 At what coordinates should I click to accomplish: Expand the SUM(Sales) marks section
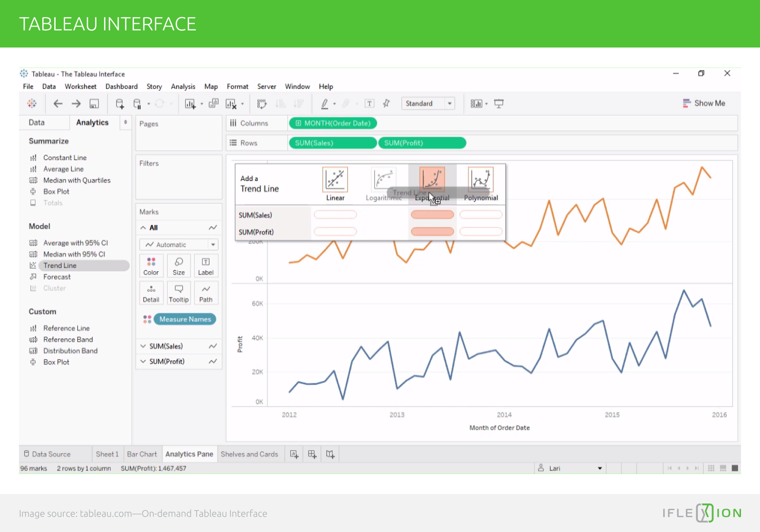pyautogui.click(x=143, y=346)
